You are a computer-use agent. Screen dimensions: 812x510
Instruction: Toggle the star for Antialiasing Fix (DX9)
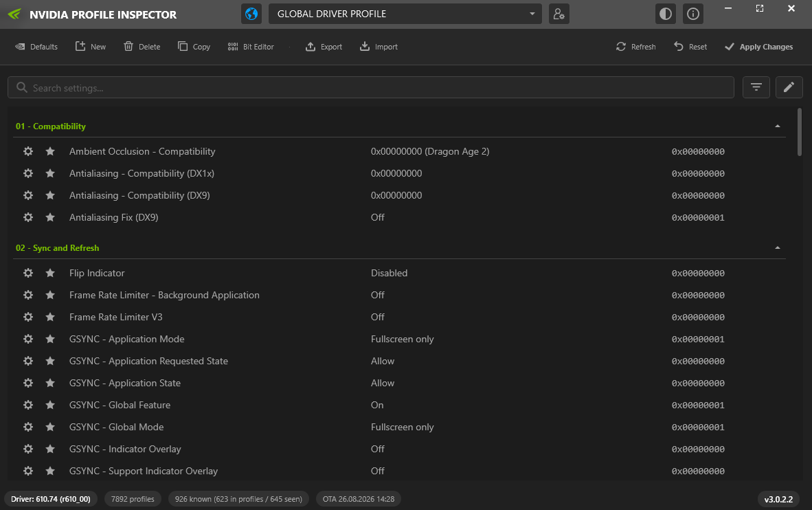coord(50,217)
